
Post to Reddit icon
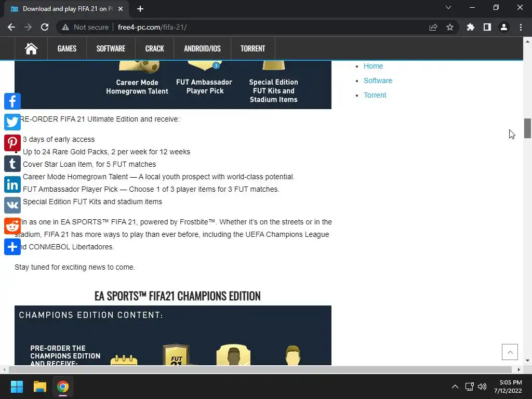point(12,226)
